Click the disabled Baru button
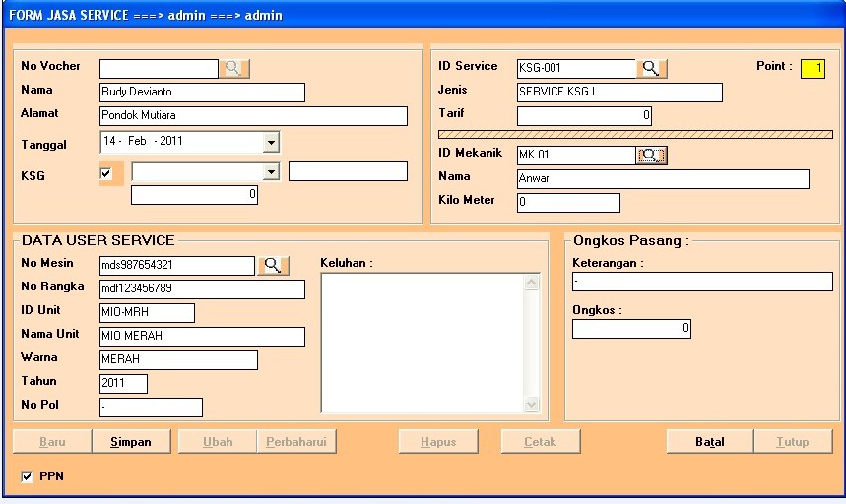 tap(52, 441)
